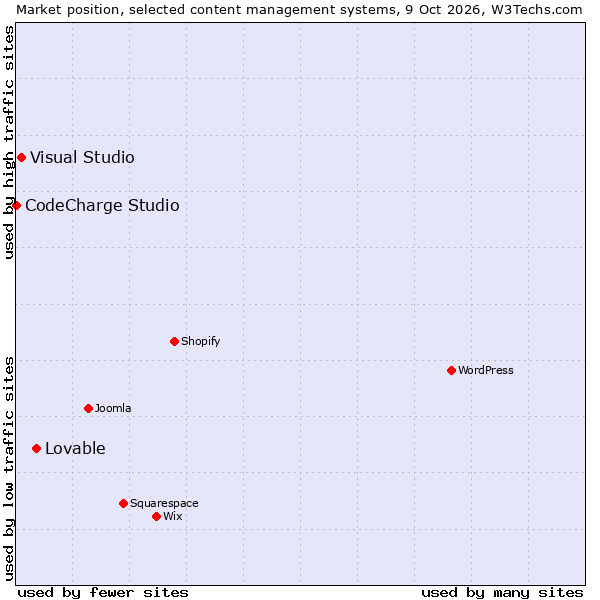The width and height of the screenshot is (600, 600).
Task: Click the 'used by low traffic sites' axis label
Action: tap(9, 469)
